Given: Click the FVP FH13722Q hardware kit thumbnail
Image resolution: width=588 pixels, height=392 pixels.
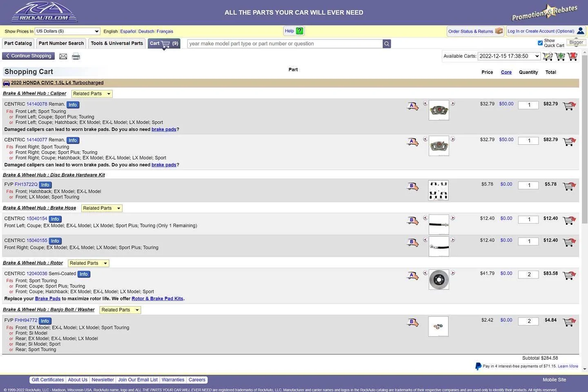Looking at the screenshot, I should [438, 190].
